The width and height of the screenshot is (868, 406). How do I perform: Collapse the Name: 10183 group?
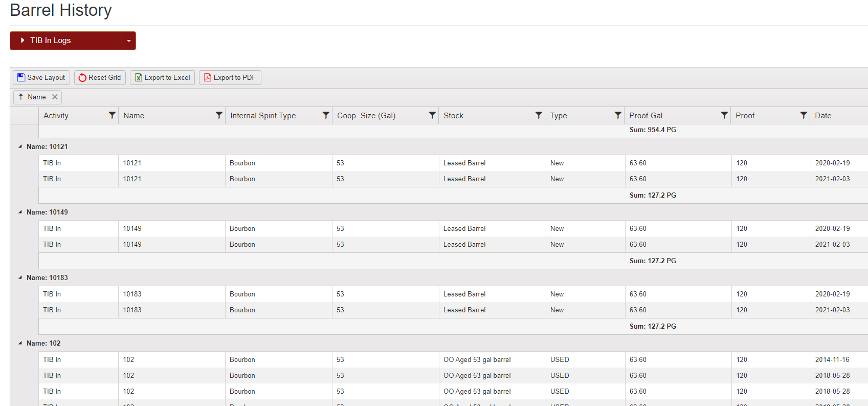coord(20,277)
